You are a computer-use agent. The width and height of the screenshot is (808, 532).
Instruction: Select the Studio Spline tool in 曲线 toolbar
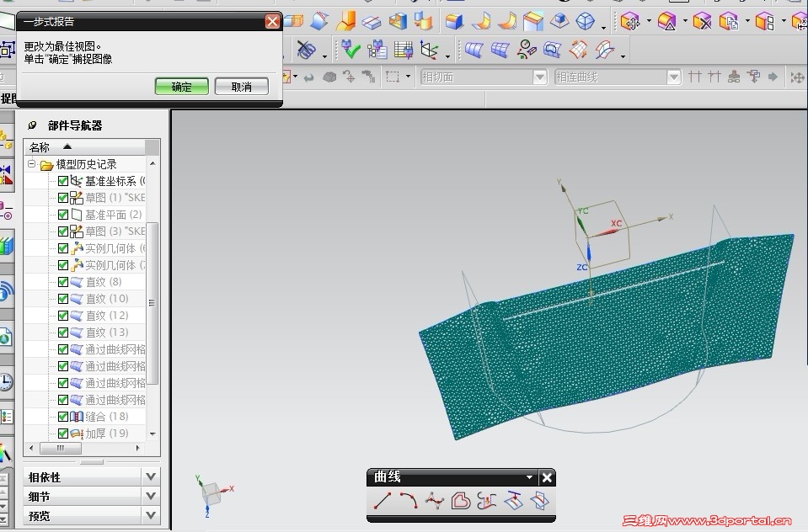435,501
